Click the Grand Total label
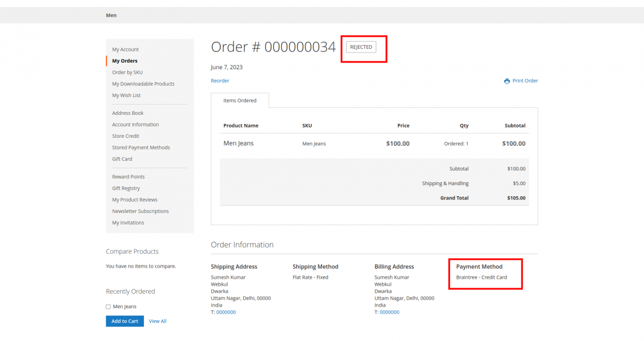Viewport: 644px width, 341px height. [455, 198]
